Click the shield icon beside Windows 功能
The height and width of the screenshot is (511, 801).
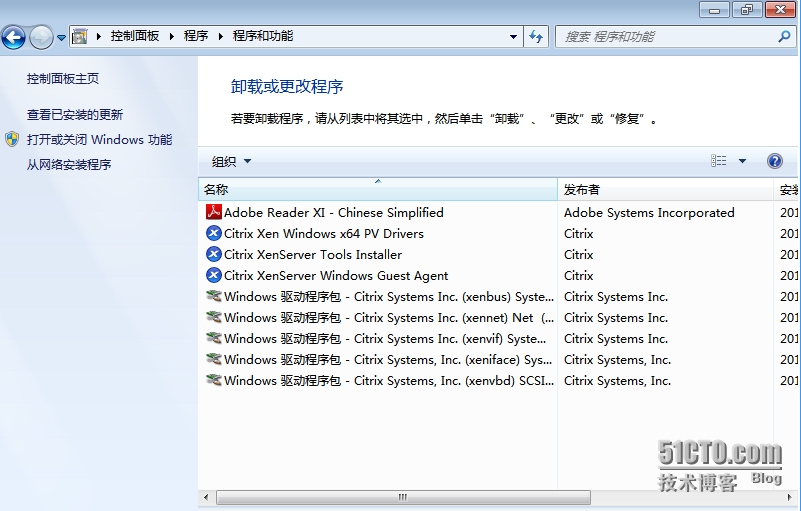[12, 139]
